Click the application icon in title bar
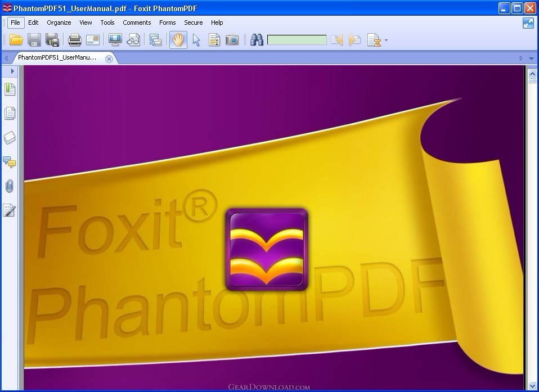 click(7, 8)
